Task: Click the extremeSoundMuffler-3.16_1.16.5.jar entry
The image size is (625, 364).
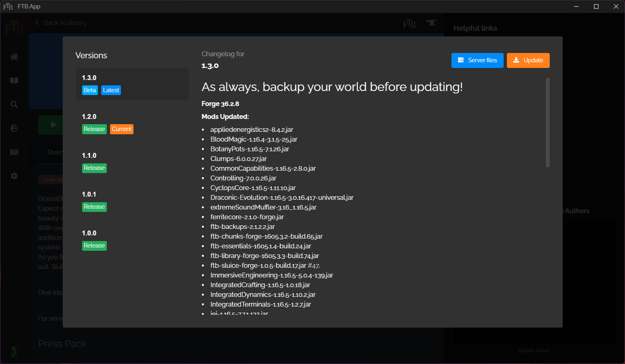Action: (263, 207)
